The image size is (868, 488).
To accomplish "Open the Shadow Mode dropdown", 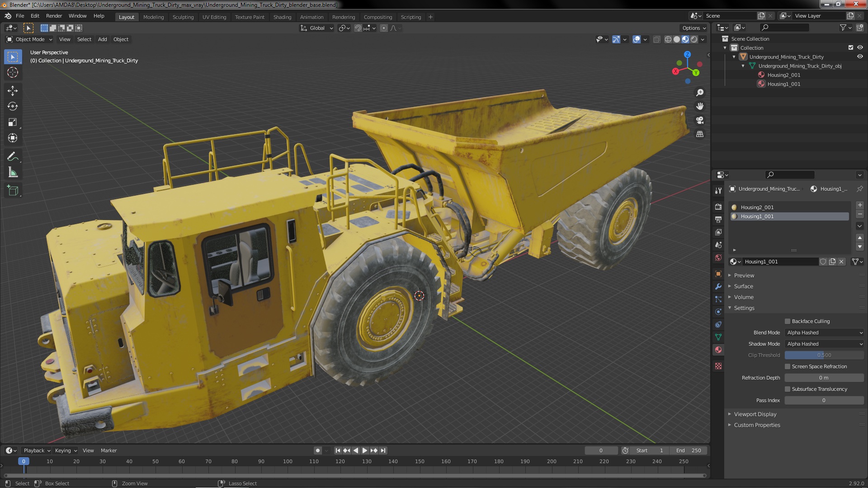I will coord(824,344).
